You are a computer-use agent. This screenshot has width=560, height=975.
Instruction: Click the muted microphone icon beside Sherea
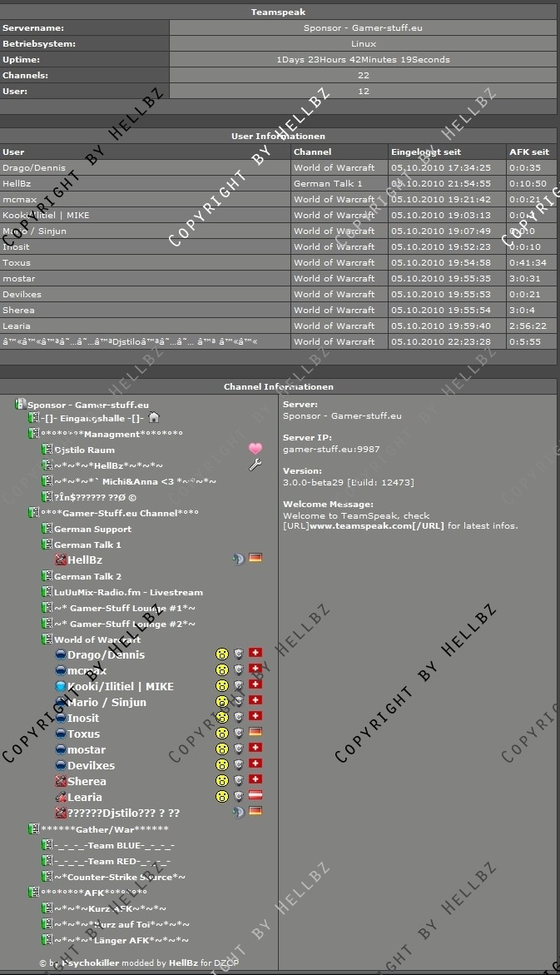click(x=61, y=782)
